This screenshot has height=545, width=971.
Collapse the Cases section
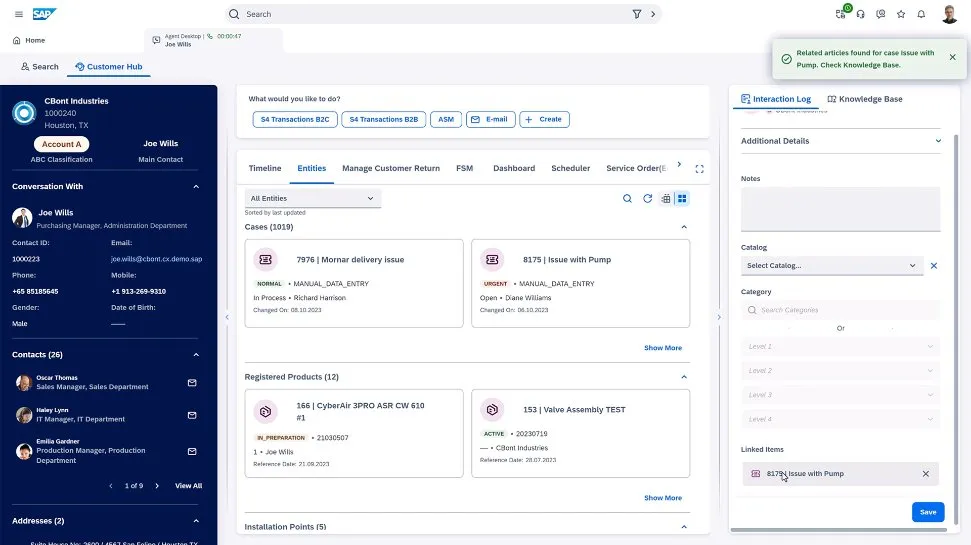684,227
